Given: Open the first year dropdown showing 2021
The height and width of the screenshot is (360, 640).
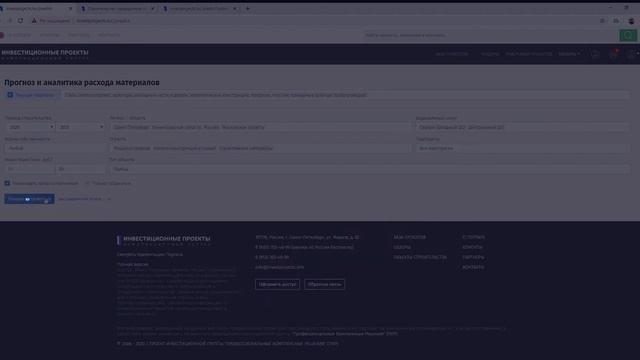Looking at the screenshot, I should coord(30,127).
